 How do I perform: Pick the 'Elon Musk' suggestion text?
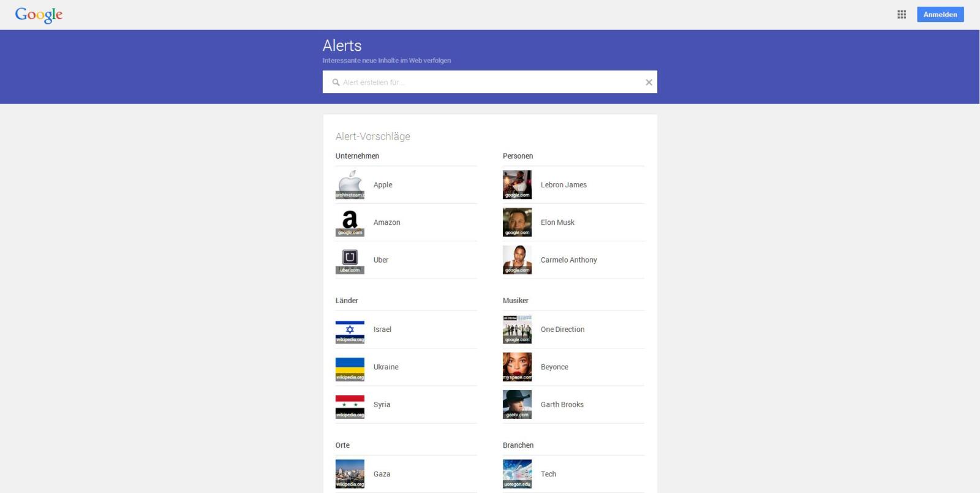point(557,222)
